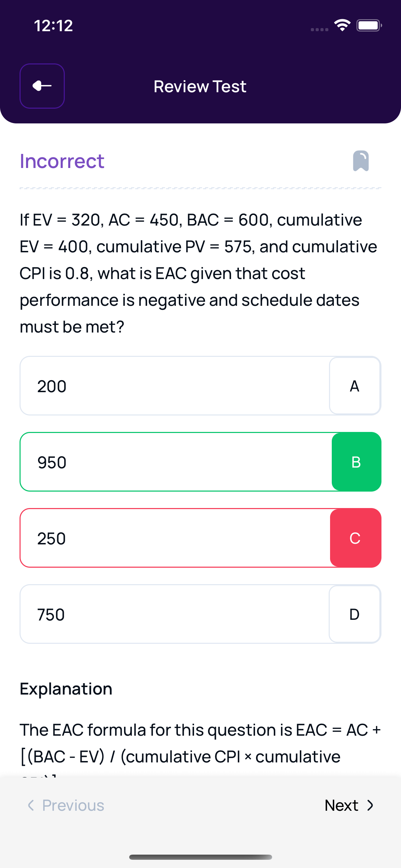The height and width of the screenshot is (868, 401).
Task: Tap the clock showing 12:12
Action: click(53, 26)
